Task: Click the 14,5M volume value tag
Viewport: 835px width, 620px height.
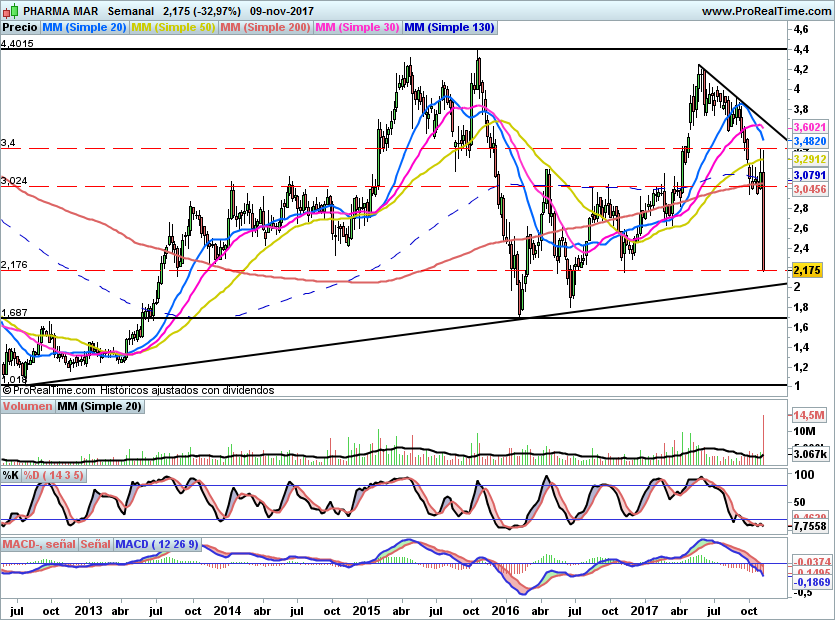Action: click(807, 415)
